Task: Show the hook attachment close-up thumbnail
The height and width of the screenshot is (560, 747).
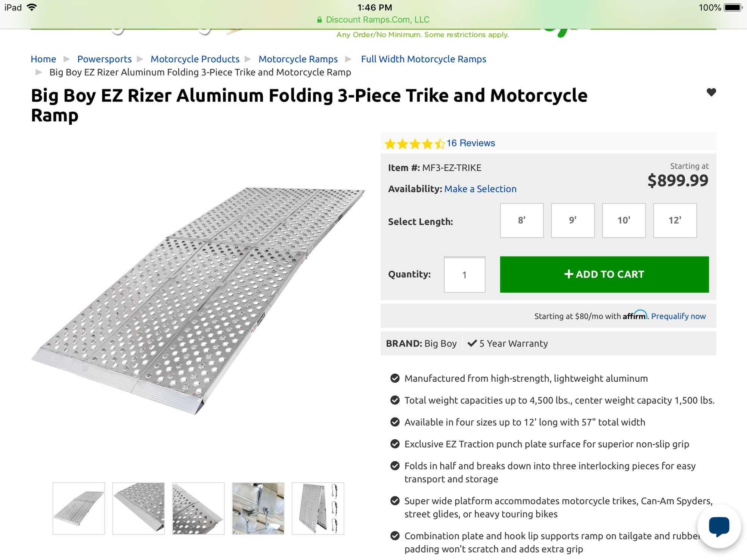Action: [x=258, y=508]
